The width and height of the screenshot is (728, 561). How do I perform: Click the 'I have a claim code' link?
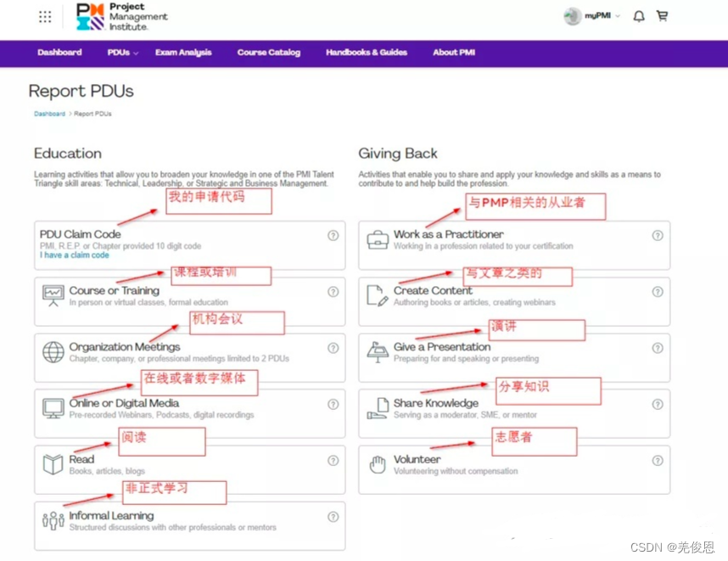click(x=75, y=255)
